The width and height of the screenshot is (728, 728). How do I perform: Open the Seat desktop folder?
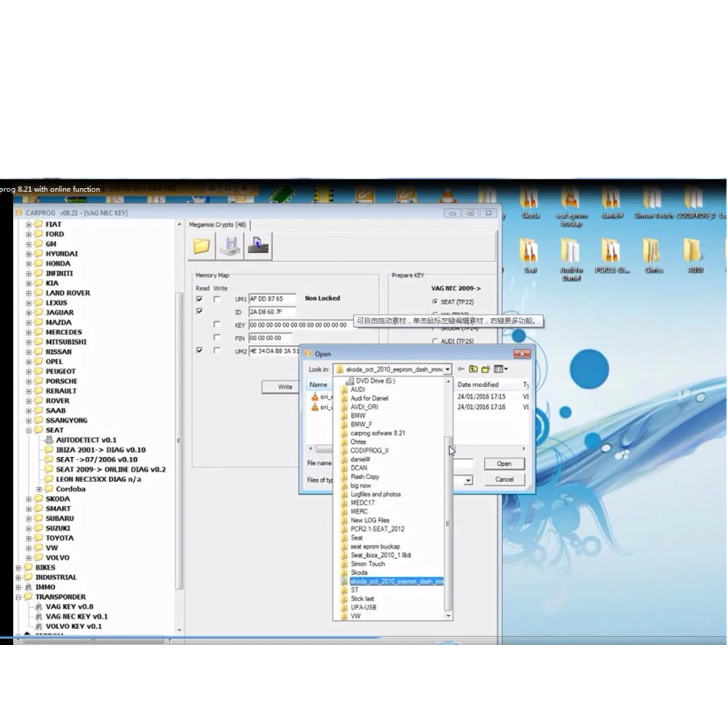pos(530,256)
